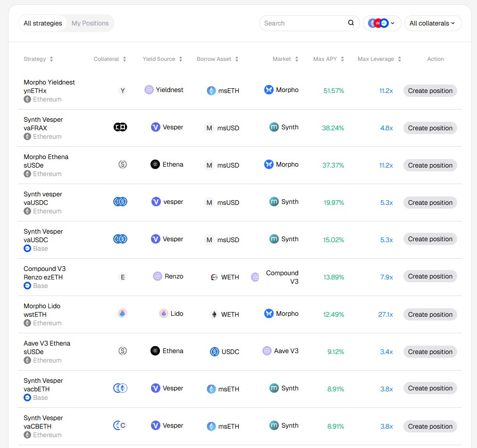Sort by Yield Source column
The height and width of the screenshot is (448, 477).
point(162,59)
